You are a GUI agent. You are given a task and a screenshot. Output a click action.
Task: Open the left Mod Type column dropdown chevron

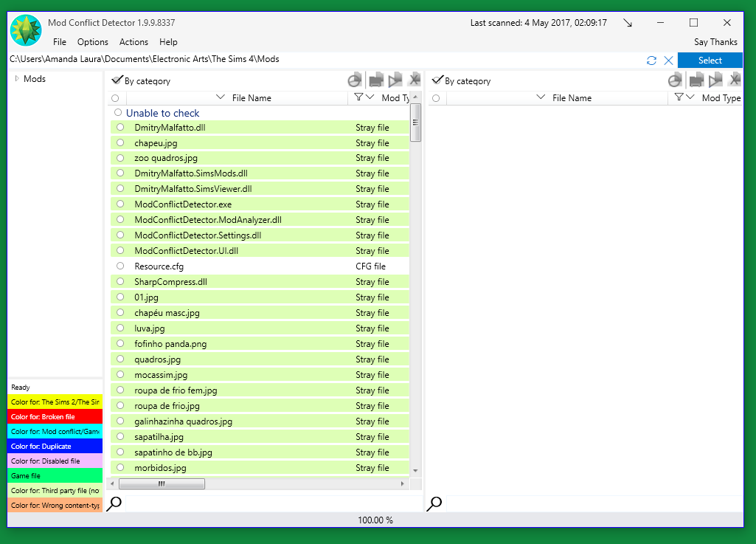[370, 97]
